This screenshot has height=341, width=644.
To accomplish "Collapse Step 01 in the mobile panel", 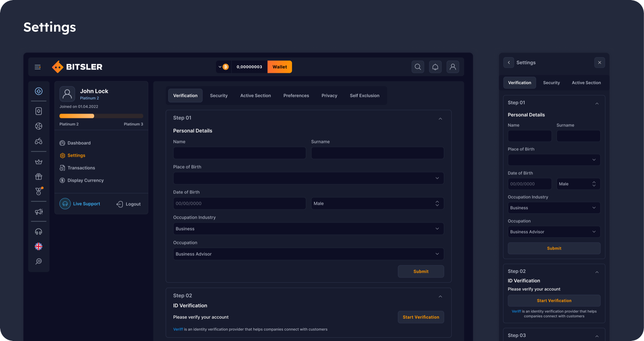I will [x=597, y=103].
